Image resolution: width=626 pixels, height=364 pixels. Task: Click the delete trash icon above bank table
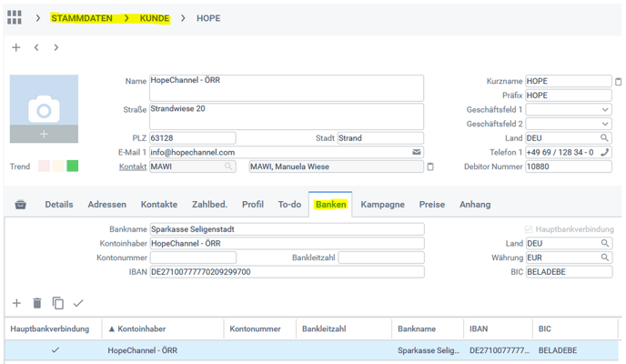coord(37,303)
